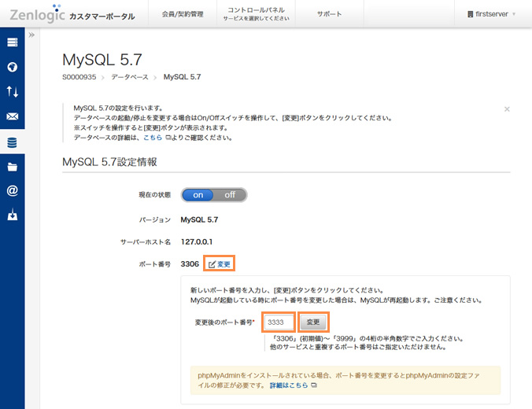Open the download installer sidebar icon
The width and height of the screenshot is (532, 409).
tap(13, 215)
